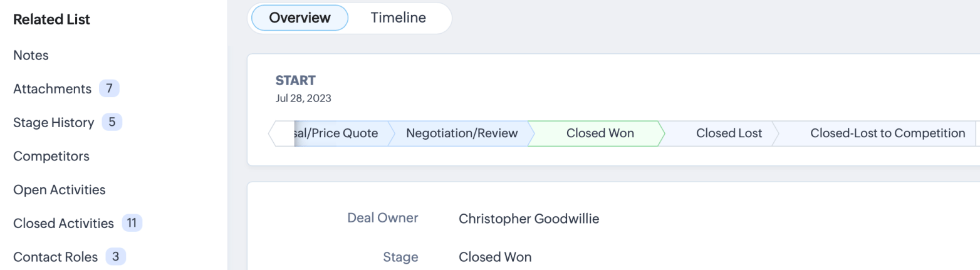Click the Stage field value Closed Won

click(495, 257)
